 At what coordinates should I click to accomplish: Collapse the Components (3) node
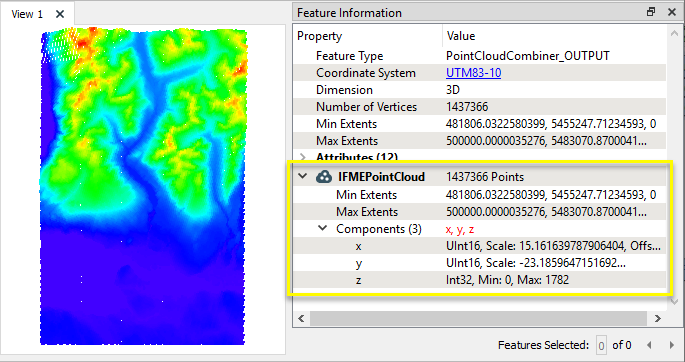[x=322, y=228]
